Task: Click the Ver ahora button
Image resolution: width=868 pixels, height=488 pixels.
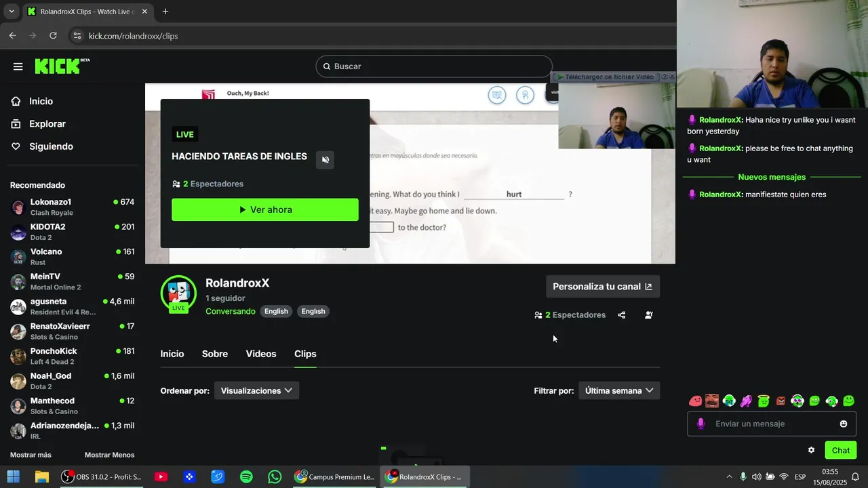Action: click(x=265, y=209)
